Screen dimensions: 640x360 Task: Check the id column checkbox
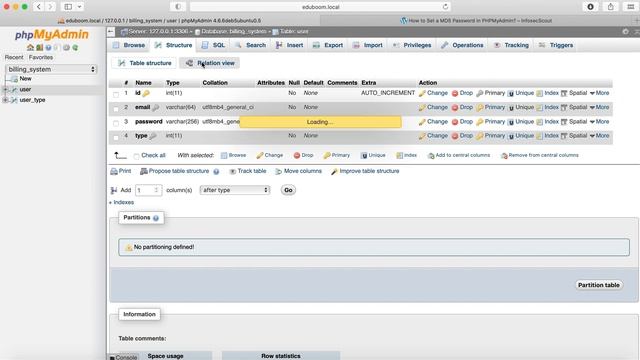116,94
